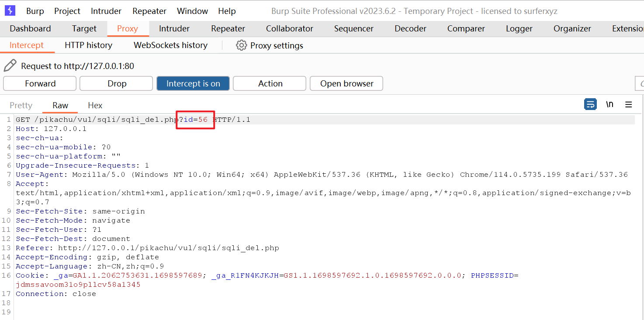Screen dimensions: 644x320
Task: Open the Action dropdown menu
Action: click(270, 83)
